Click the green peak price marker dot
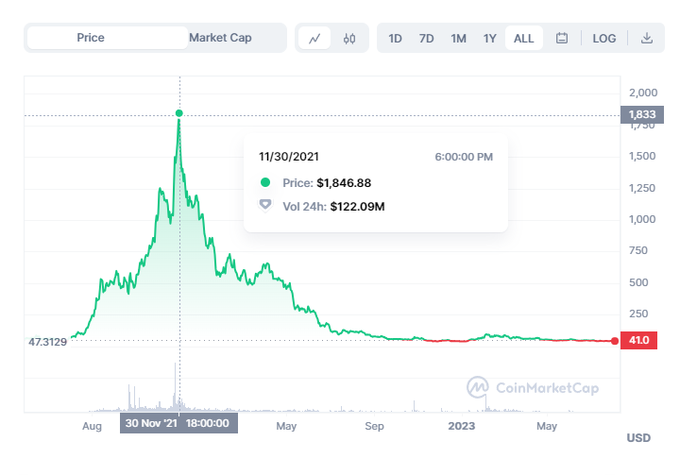Screen dimensions: 680x475 tap(179, 113)
